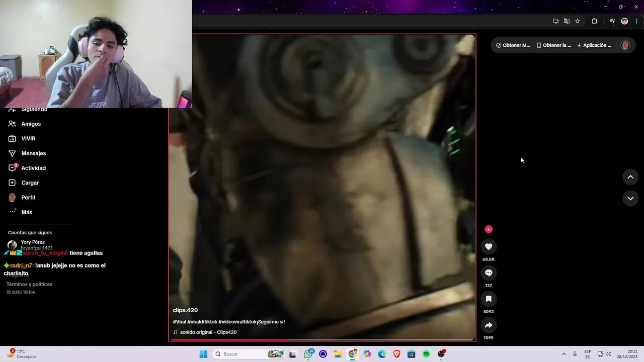Open weather widget 13°C Despejado
This screenshot has width=644, height=362.
coord(22,354)
